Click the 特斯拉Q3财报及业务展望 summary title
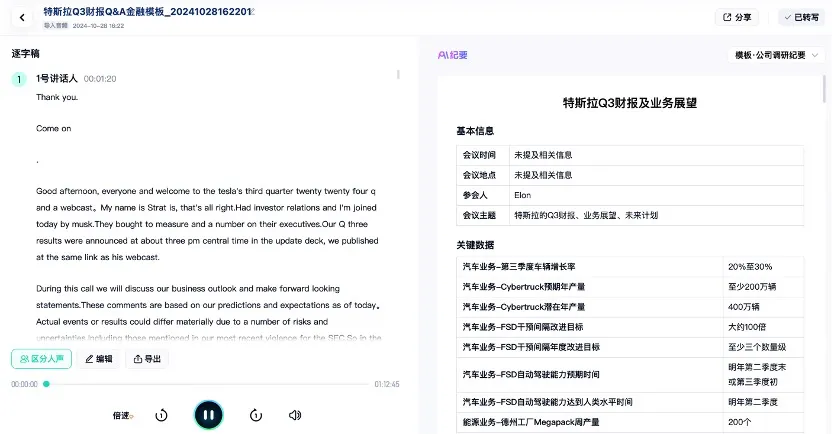The width and height of the screenshot is (832, 434). 630,103
